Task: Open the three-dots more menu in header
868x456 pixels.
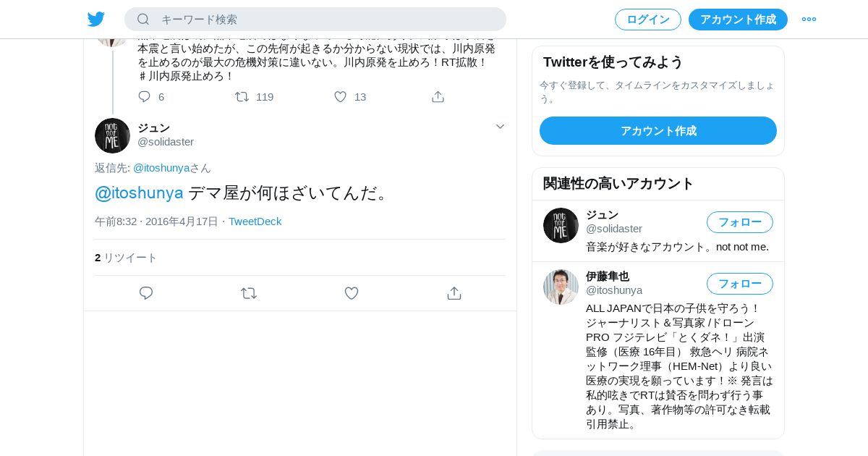Action: 809,20
